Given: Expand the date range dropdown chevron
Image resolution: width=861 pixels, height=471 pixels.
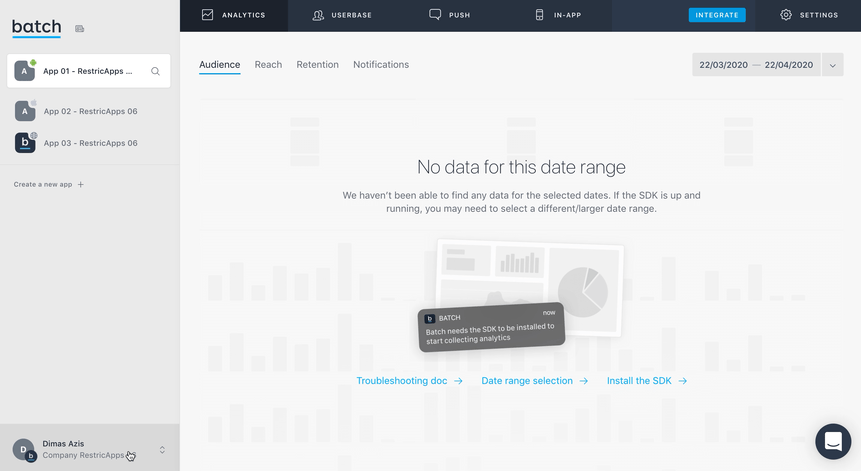Looking at the screenshot, I should click(832, 65).
